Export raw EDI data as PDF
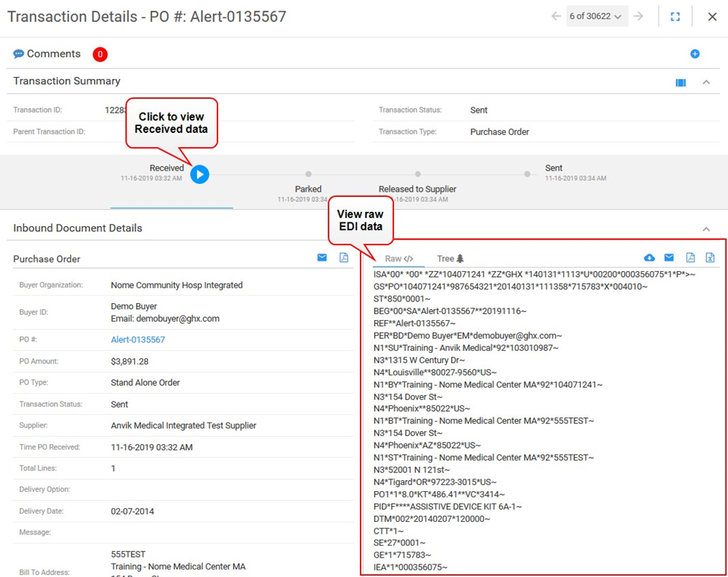This screenshot has width=728, height=577. tap(690, 258)
